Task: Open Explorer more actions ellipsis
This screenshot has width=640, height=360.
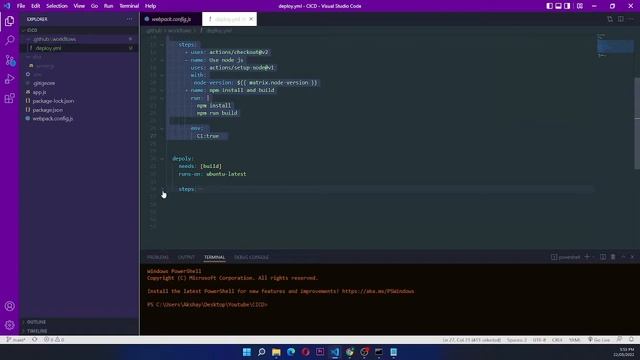Action: pos(129,19)
